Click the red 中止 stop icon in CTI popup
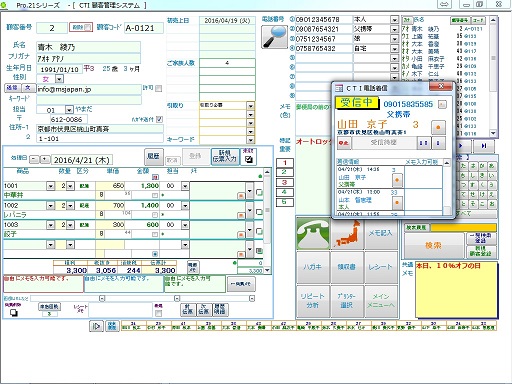The width and height of the screenshot is (512, 384). click(343, 143)
